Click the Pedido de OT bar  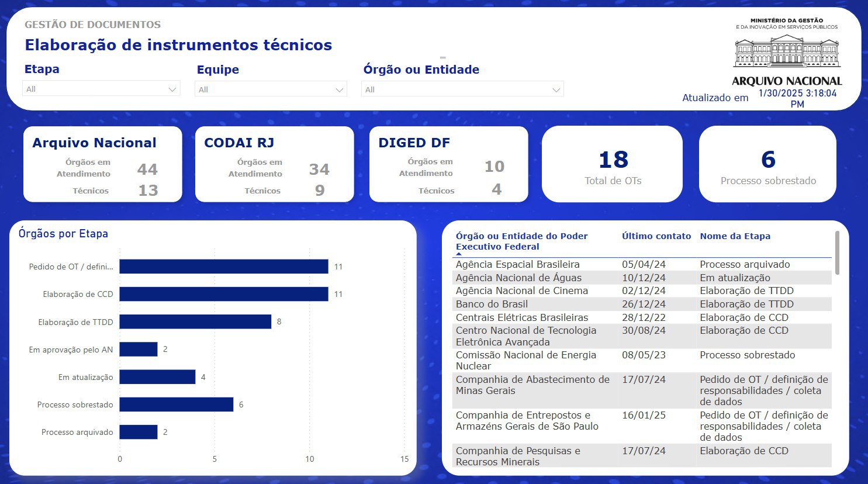pyautogui.click(x=223, y=267)
